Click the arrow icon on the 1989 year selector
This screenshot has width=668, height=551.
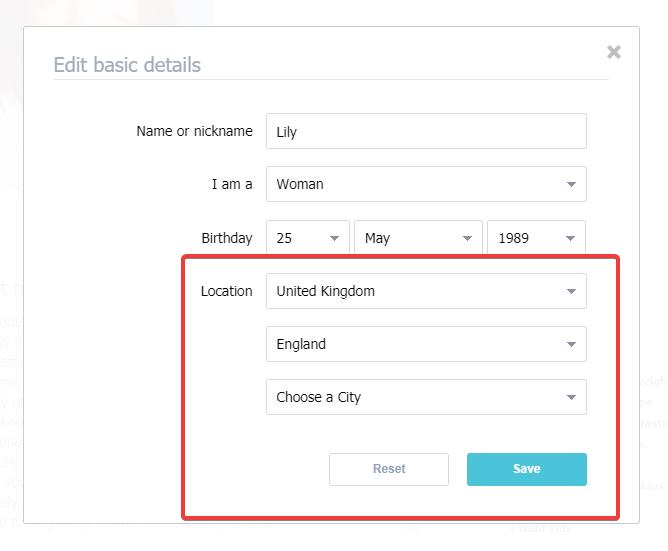[570, 239]
